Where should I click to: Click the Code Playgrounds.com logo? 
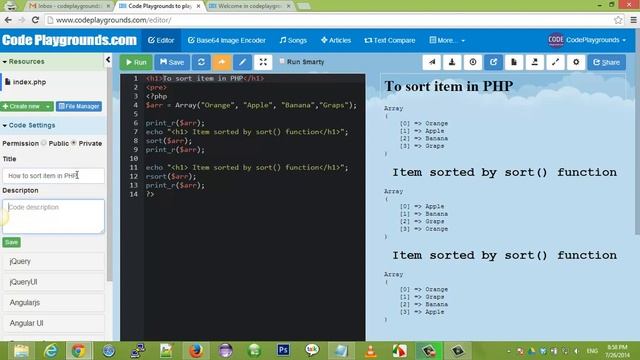[x=69, y=40]
